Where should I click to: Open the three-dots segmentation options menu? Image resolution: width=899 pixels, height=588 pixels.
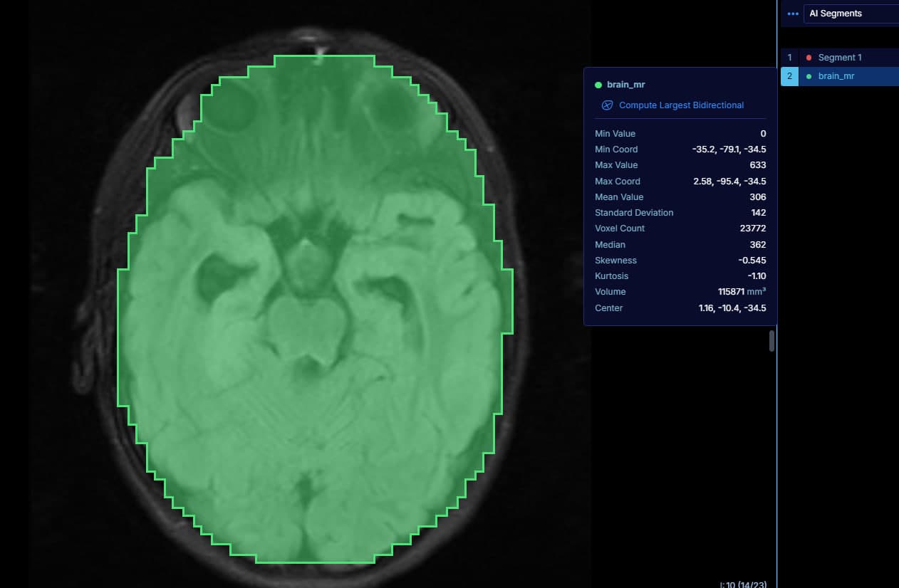coord(792,14)
